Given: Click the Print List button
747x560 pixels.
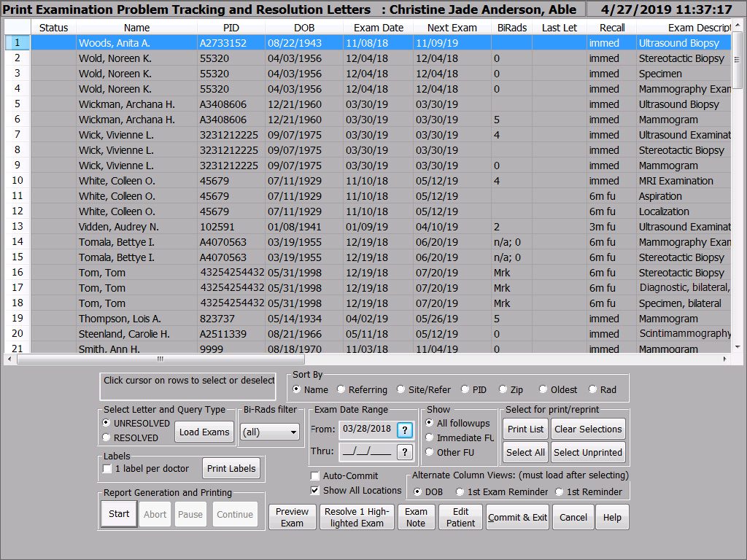Looking at the screenshot, I should (525, 429).
